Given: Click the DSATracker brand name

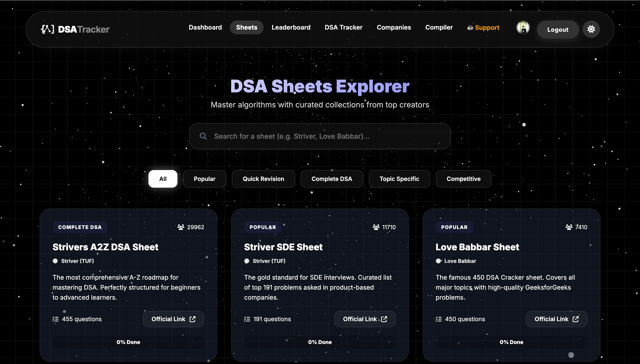Looking at the screenshot, I should click(84, 29).
